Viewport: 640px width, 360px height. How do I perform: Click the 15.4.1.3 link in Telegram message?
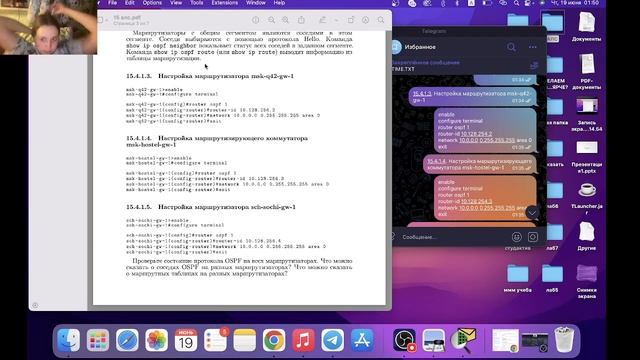click(x=422, y=94)
